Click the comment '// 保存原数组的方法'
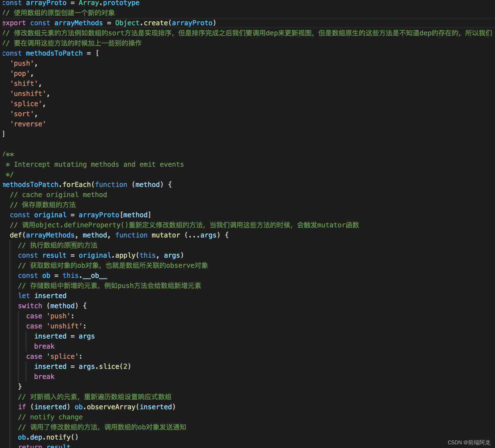Screen dimensions: 495x448 click(x=43, y=205)
